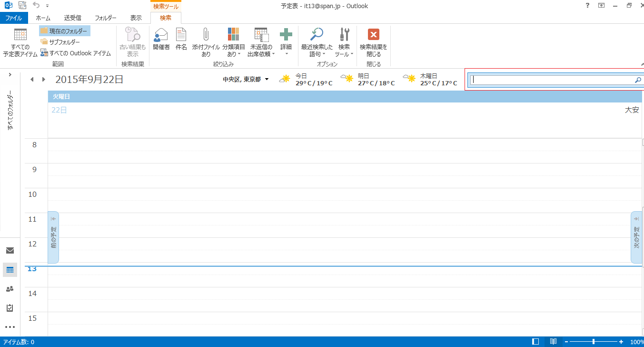Switch to the ホーム tab
The width and height of the screenshot is (644, 347).
point(43,18)
